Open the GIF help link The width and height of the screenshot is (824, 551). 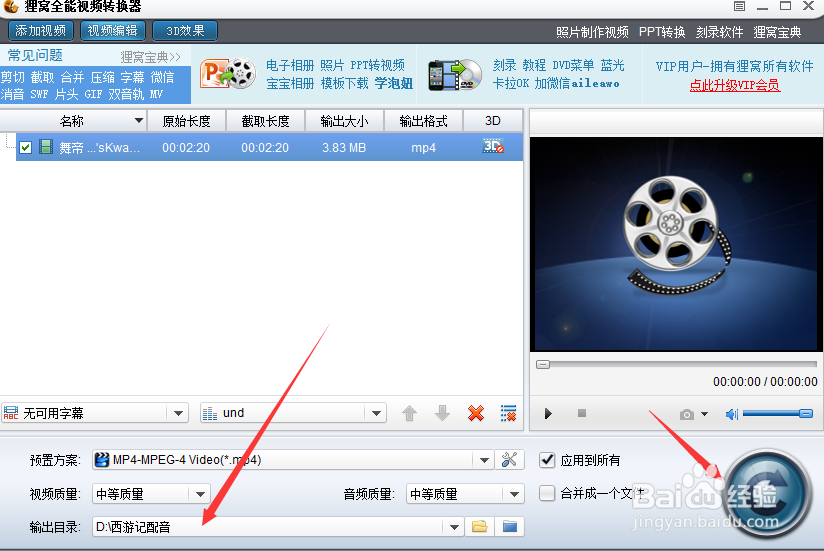tap(93, 95)
